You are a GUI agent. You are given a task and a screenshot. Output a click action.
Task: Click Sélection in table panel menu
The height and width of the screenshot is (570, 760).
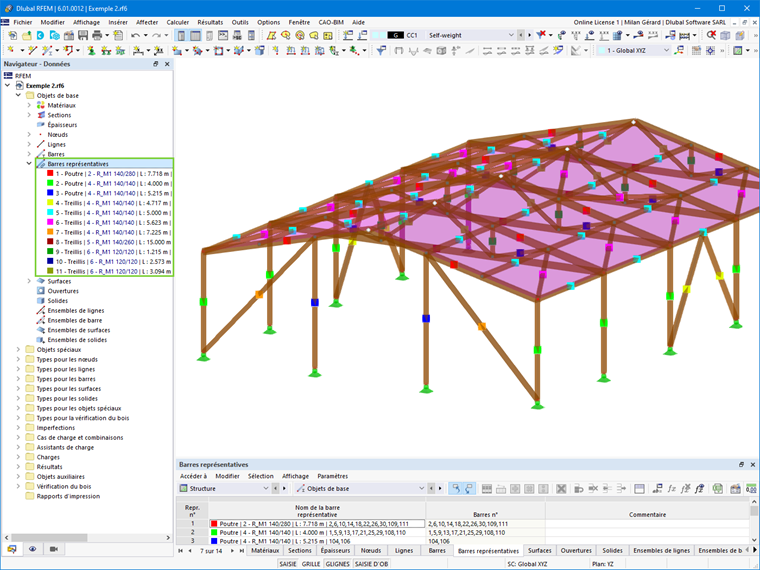pyautogui.click(x=261, y=476)
